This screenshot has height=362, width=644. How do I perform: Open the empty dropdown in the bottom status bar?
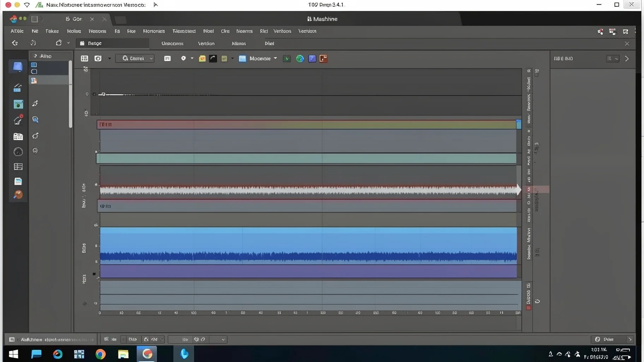218,339
